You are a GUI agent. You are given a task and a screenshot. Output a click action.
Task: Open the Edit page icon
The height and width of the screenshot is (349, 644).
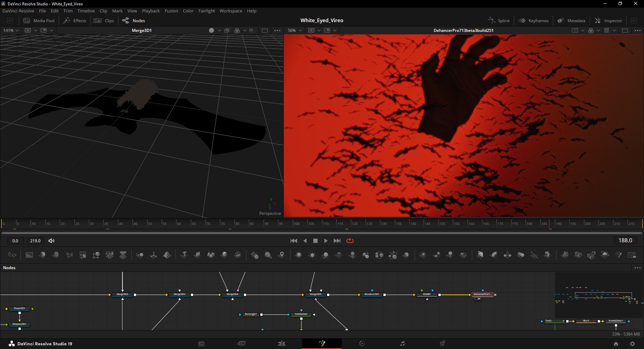click(x=282, y=344)
